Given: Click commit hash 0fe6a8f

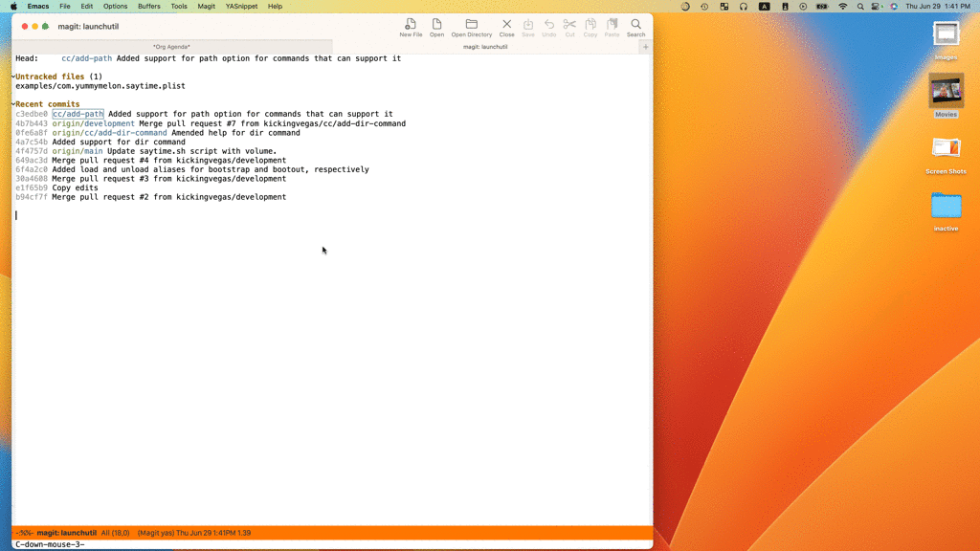Looking at the screenshot, I should 32,132.
